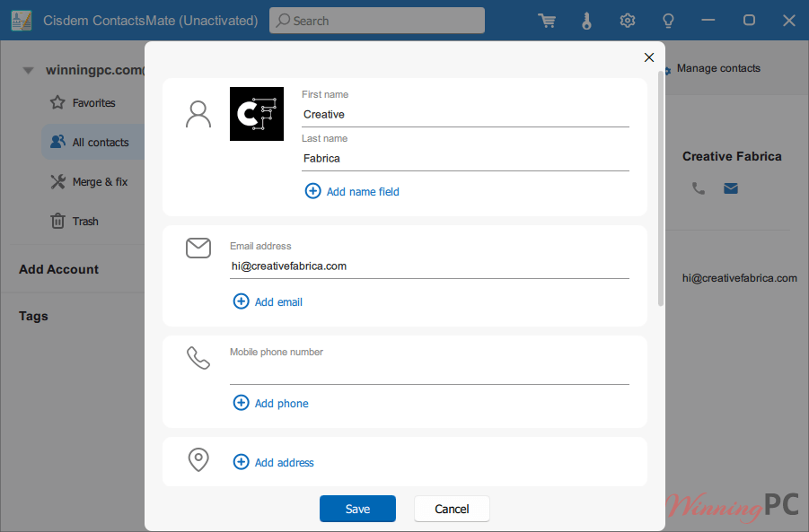This screenshot has height=532, width=809.
Task: Select All contacts in sidebar
Action: [x=93, y=142]
